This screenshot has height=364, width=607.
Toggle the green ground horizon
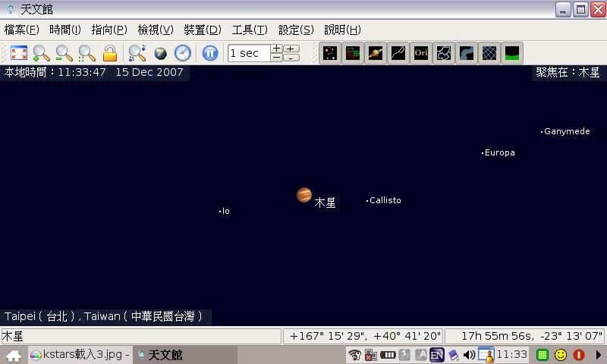[x=512, y=53]
